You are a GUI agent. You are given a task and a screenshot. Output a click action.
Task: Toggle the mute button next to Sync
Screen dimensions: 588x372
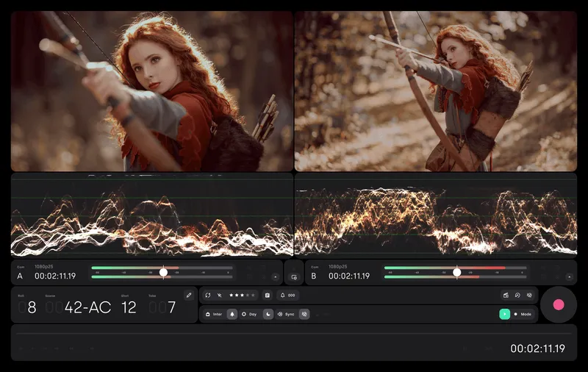pyautogui.click(x=304, y=314)
